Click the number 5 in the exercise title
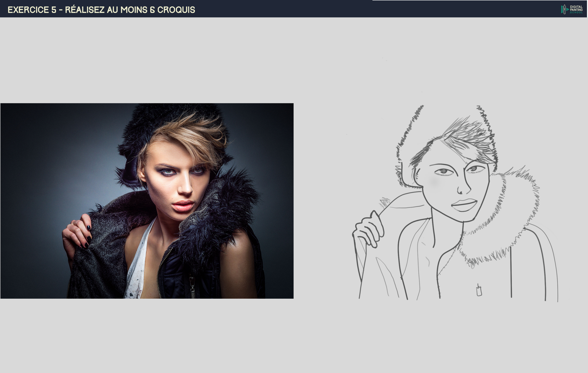The width and height of the screenshot is (588, 373). [x=53, y=10]
